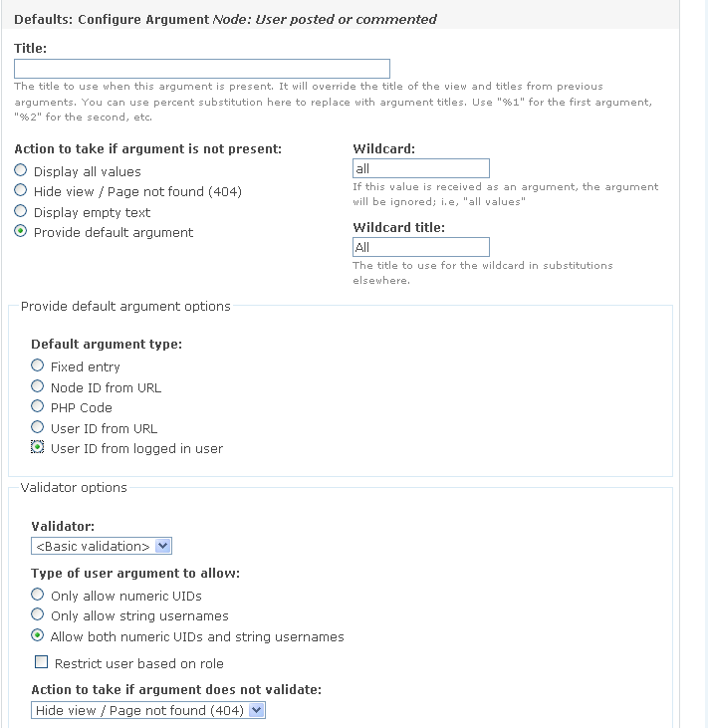708x728 pixels.
Task: Click the Restrict user based on role label
Action: [x=139, y=664]
